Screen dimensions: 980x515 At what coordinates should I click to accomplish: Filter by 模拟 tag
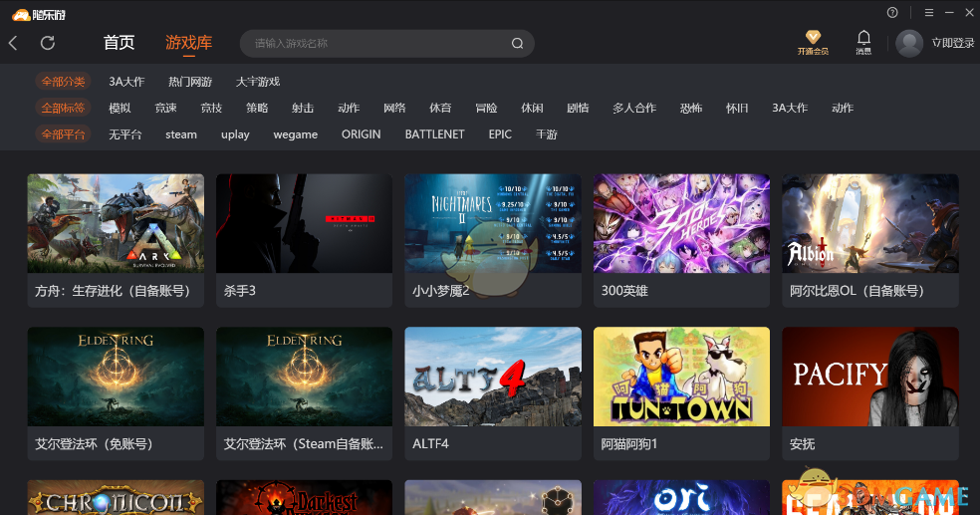click(120, 109)
